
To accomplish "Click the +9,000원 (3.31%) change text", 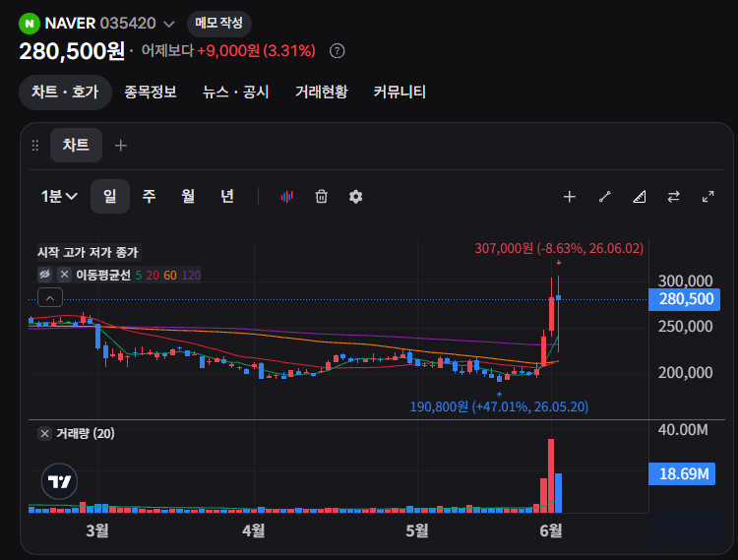I will (256, 51).
